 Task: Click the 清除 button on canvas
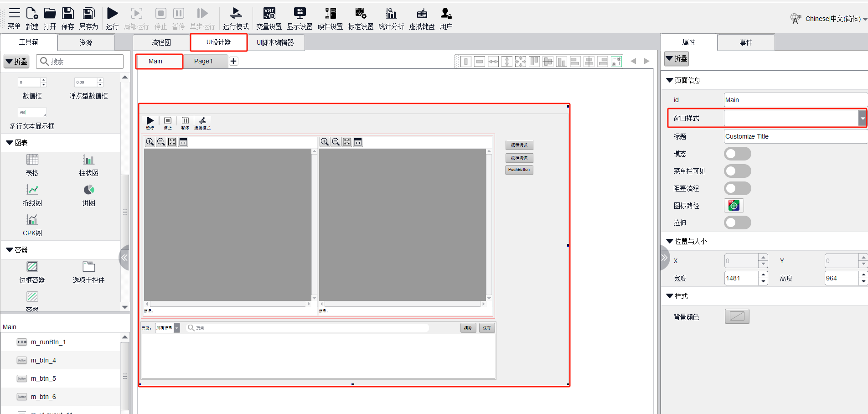pos(468,328)
